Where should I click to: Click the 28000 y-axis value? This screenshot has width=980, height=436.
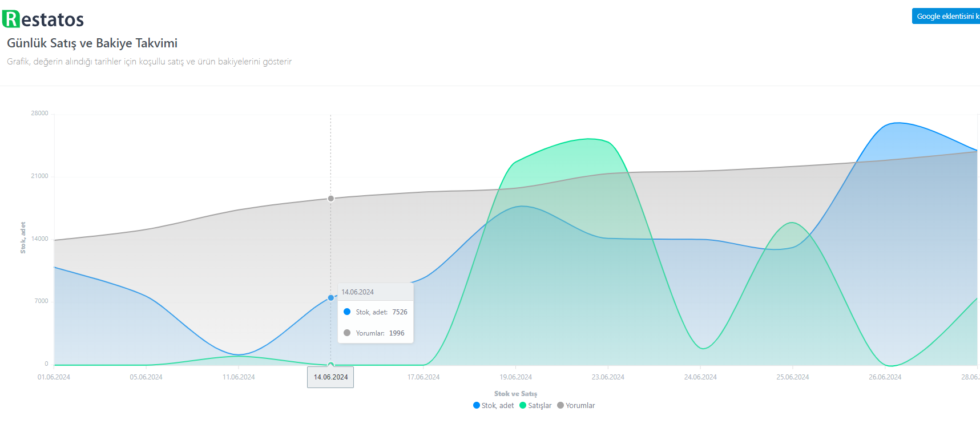click(x=39, y=114)
